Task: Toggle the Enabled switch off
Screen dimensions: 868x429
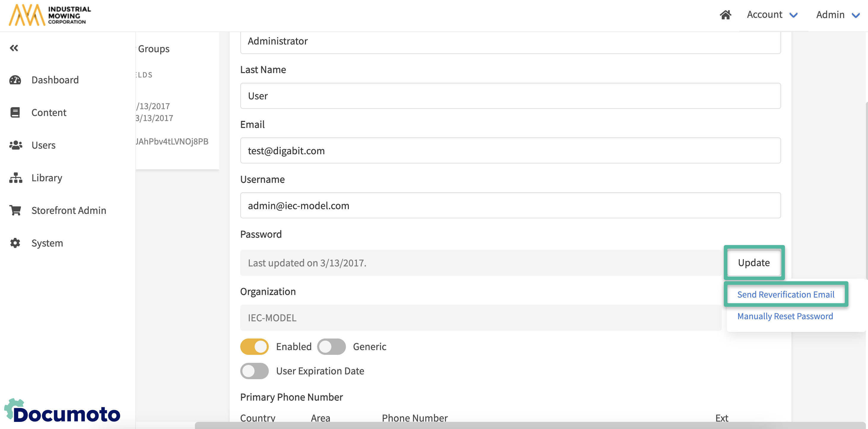Action: (x=255, y=347)
